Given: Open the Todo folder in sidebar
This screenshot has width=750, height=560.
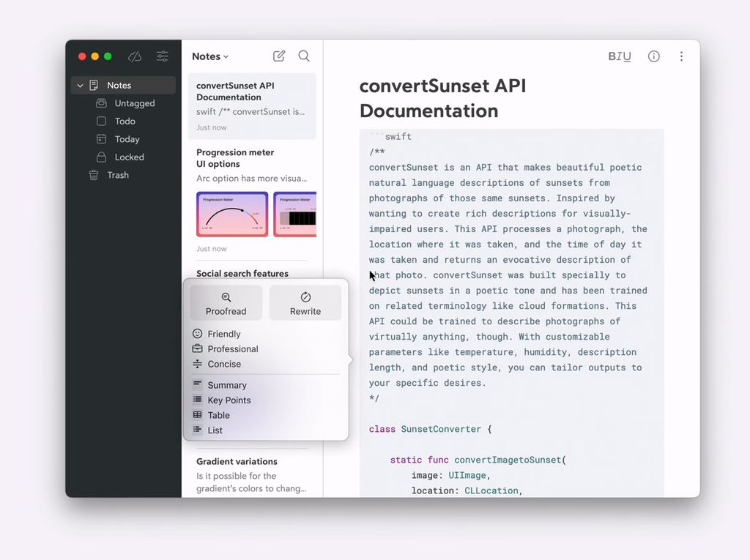Looking at the screenshot, I should 125,122.
